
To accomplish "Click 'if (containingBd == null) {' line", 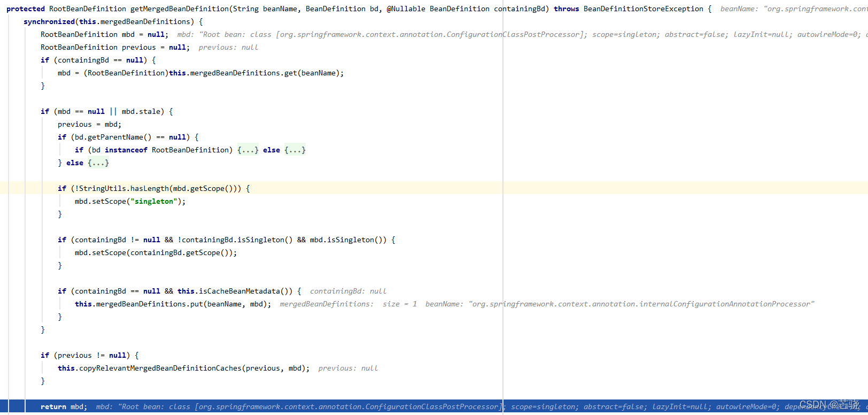I will (x=98, y=60).
